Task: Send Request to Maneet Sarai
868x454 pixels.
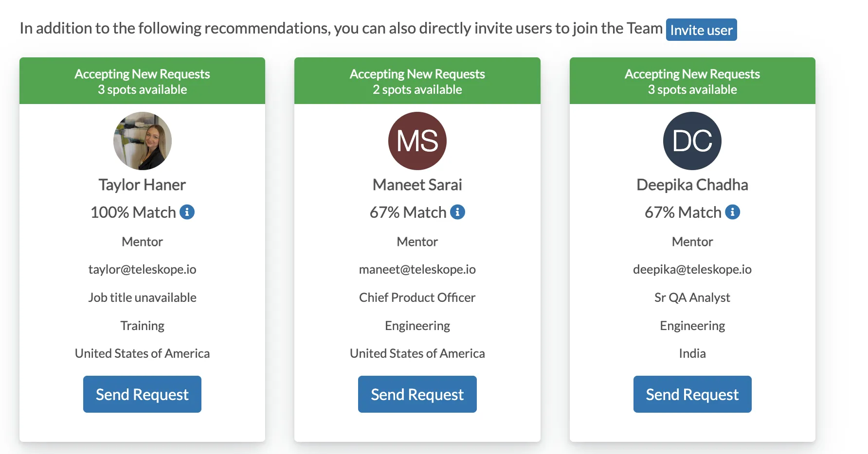Action: pyautogui.click(x=417, y=394)
